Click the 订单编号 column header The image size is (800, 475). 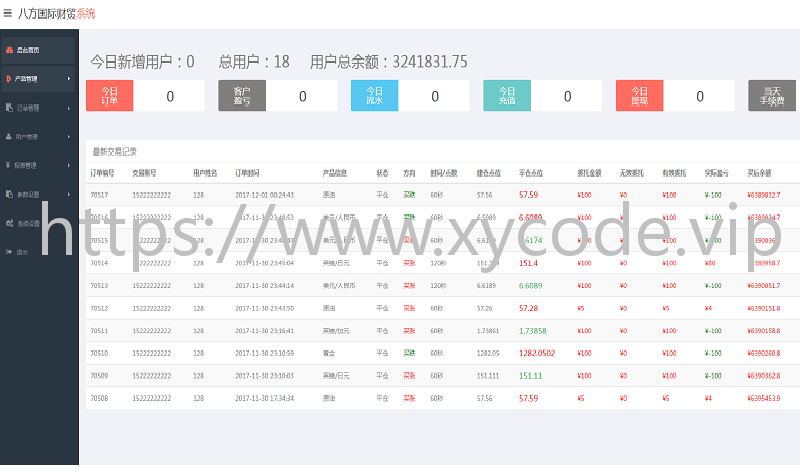coord(103,173)
